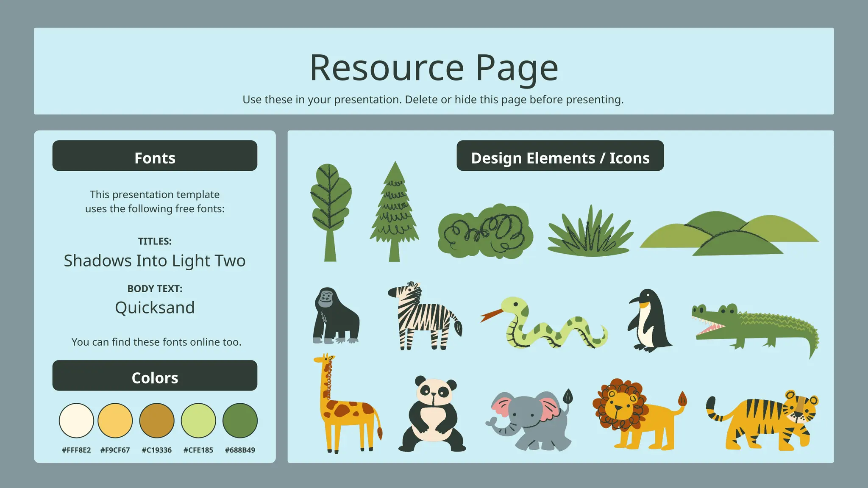Select the #CFE185 hex code label

(x=198, y=450)
